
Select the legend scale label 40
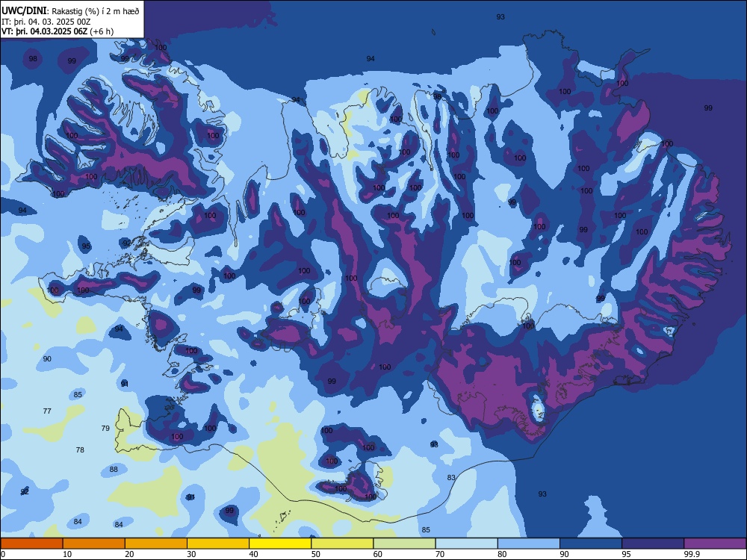[253, 554]
